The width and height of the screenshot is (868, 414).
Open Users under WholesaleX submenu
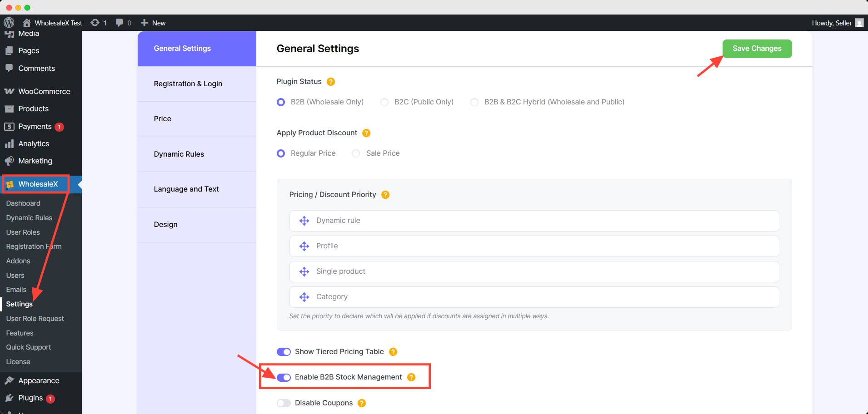[x=15, y=276]
